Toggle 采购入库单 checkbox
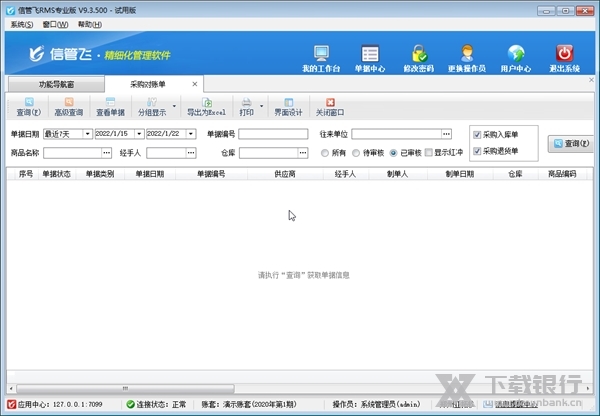 (x=477, y=135)
